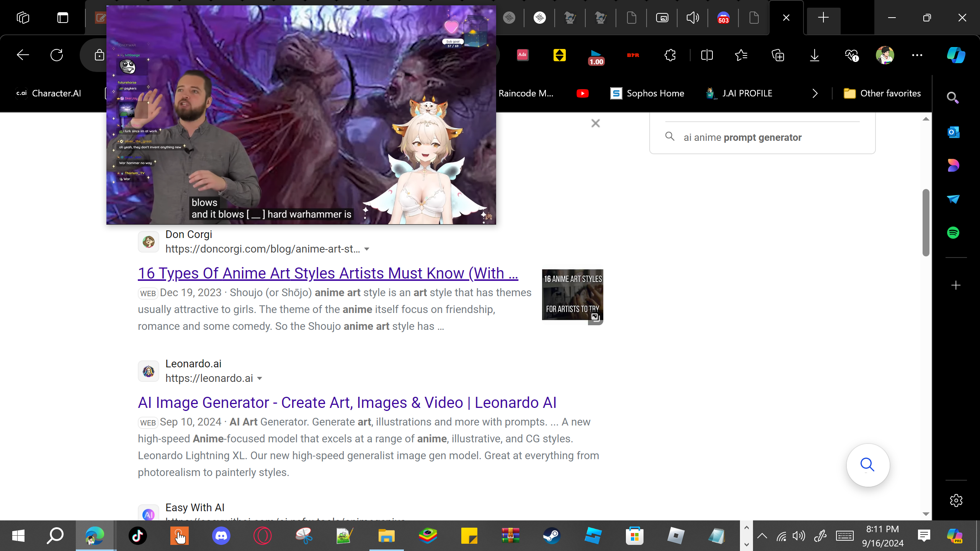Click the BTR extension icon
This screenshot has height=551, width=980.
pyautogui.click(x=633, y=55)
